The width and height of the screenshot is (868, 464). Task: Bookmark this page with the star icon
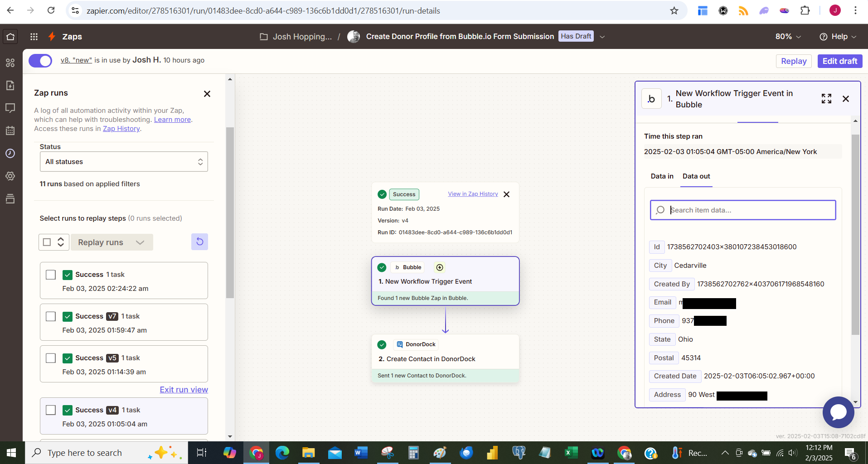pos(674,10)
